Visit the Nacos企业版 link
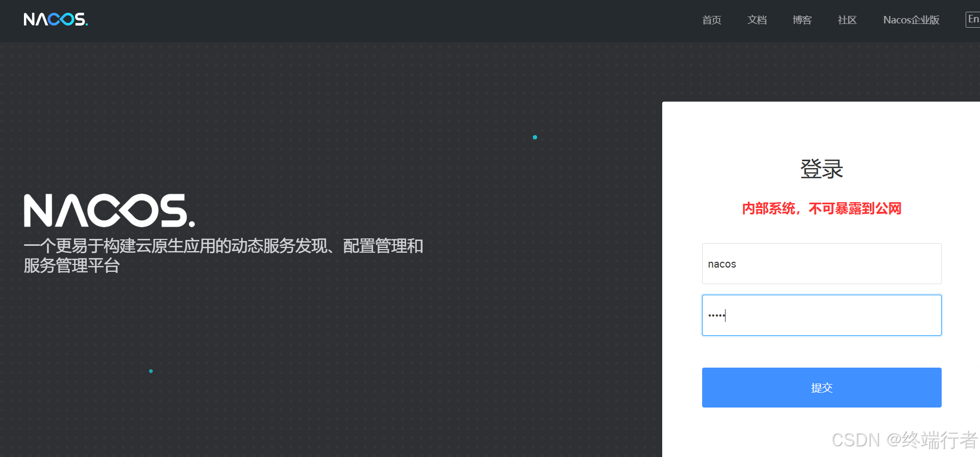 [911, 20]
